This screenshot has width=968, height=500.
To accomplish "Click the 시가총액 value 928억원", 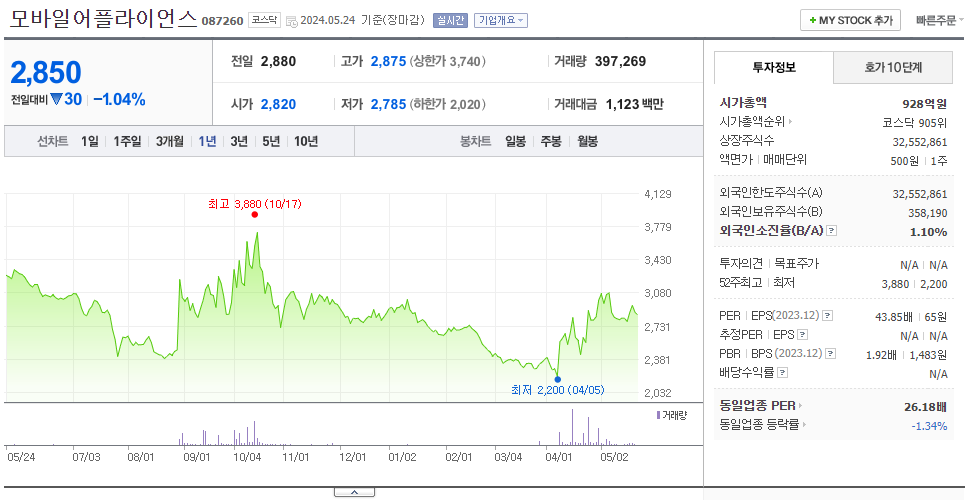I will coord(924,104).
